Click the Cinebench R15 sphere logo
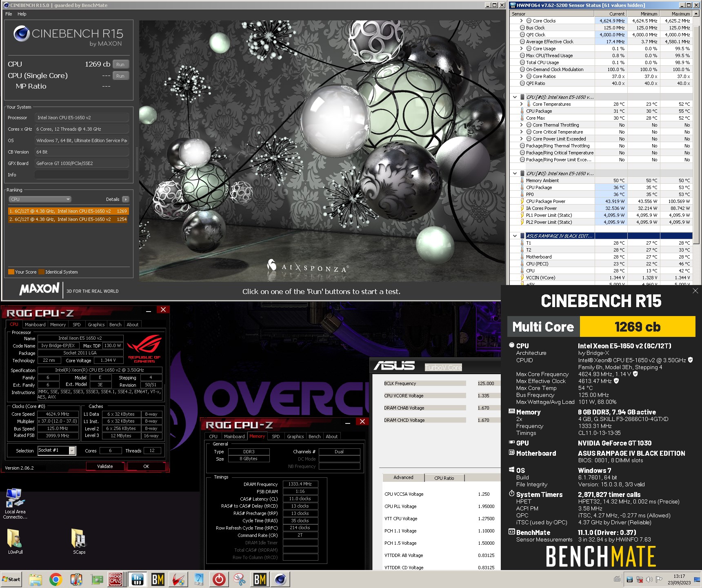The height and width of the screenshot is (588, 702). [21, 33]
